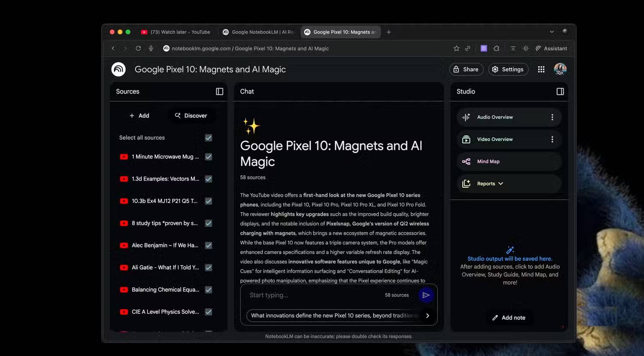
Task: Select Google Pixel 10 browser tab
Action: click(x=340, y=32)
